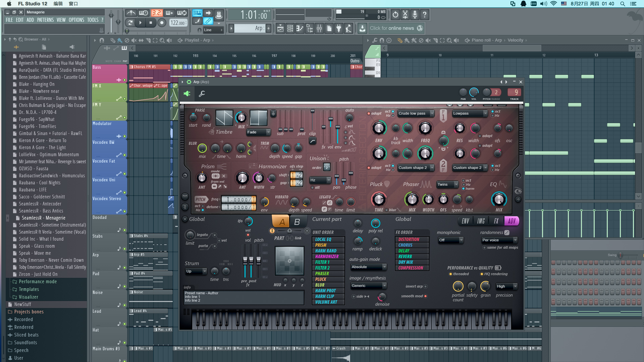Open the Lowpass filter type dropdown
Viewport: 644px width, 362px height.
(x=470, y=114)
